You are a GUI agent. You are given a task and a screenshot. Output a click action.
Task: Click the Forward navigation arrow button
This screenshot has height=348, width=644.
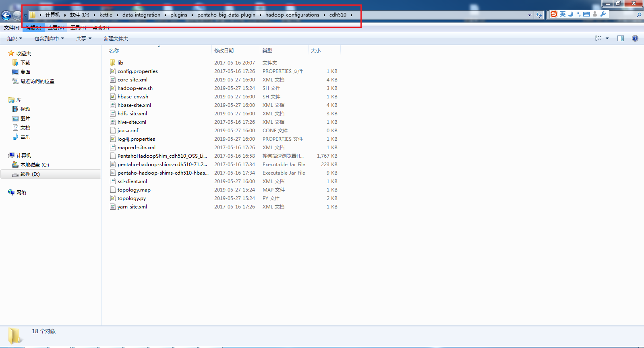(17, 15)
